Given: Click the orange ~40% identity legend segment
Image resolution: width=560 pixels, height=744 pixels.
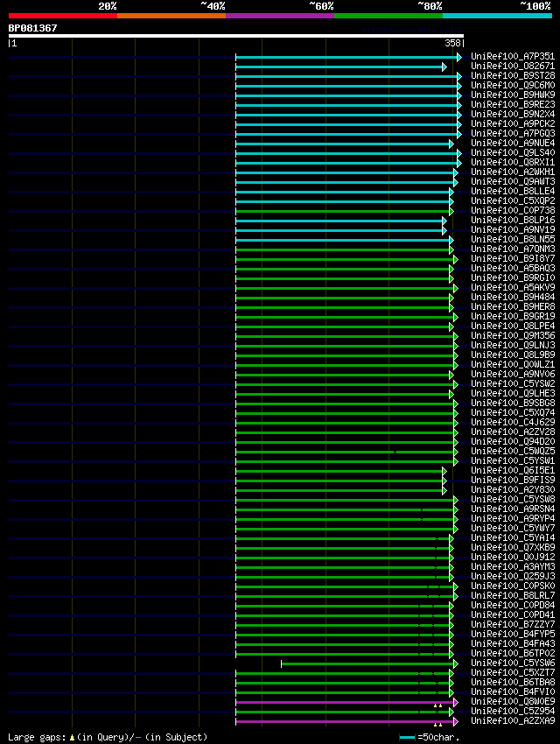Looking at the screenshot, I should [x=171, y=16].
